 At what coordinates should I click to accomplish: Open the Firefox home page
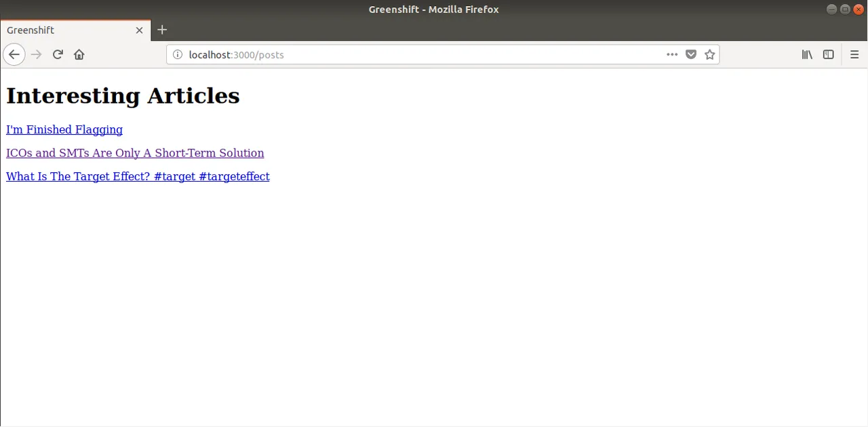79,54
